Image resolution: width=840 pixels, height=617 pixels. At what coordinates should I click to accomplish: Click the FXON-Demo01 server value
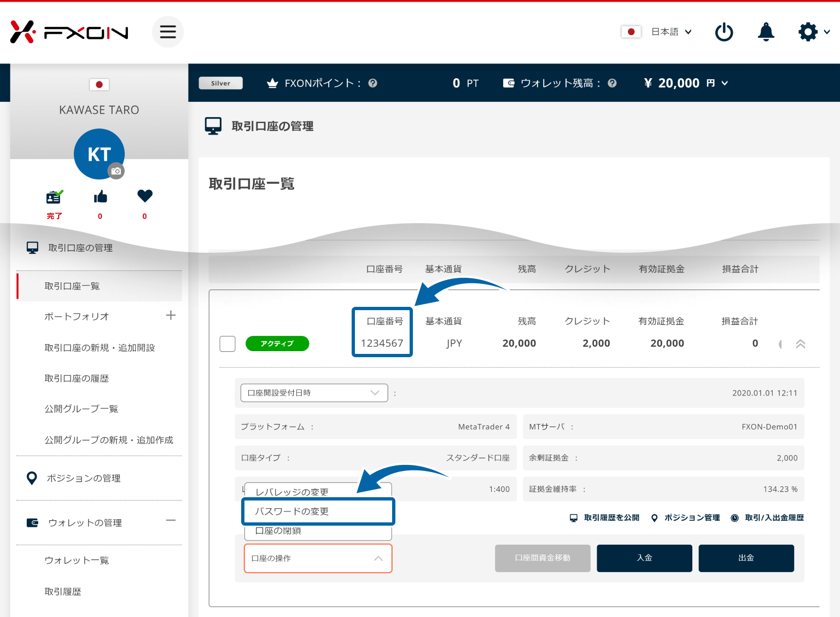pyautogui.click(x=769, y=427)
